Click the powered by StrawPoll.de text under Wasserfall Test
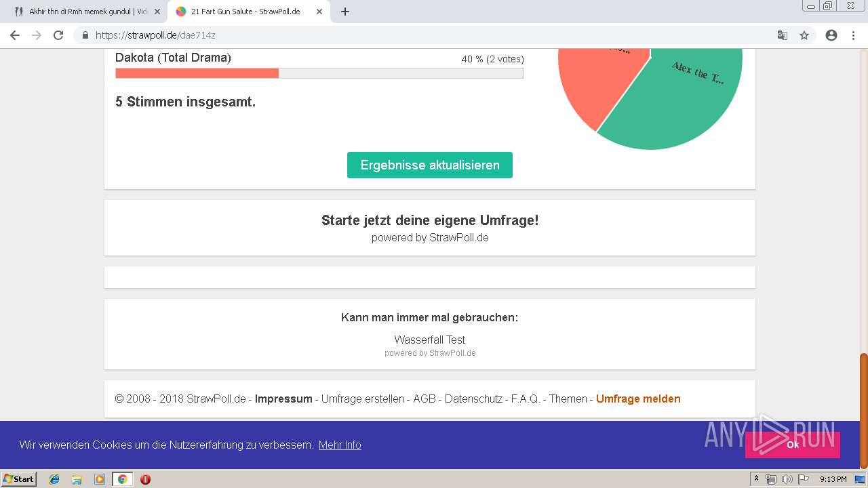 tap(430, 353)
